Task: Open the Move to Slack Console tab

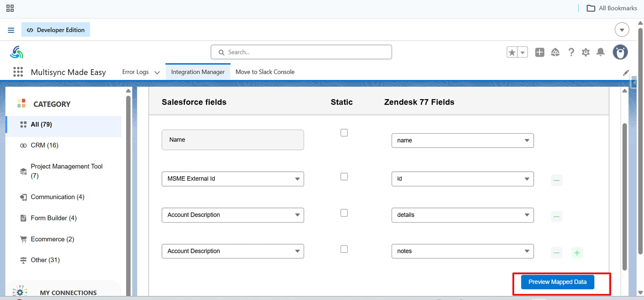Action: coord(265,72)
